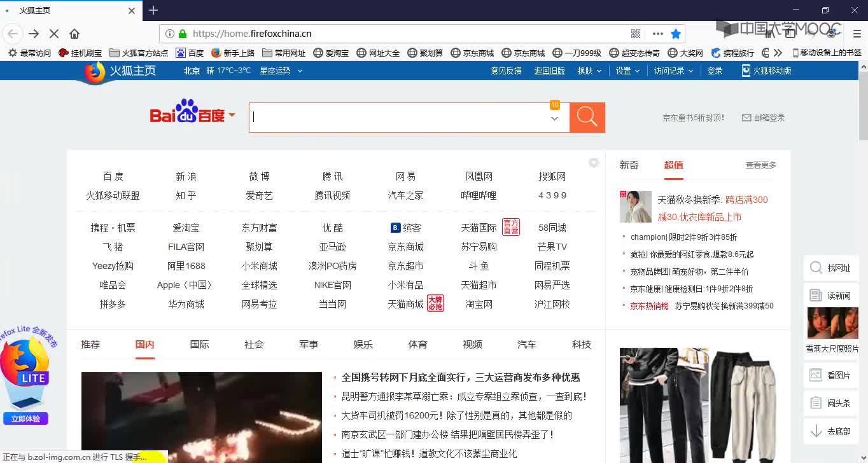868x463 pixels.
Task: Click the green padlock security icon
Action: (x=183, y=34)
